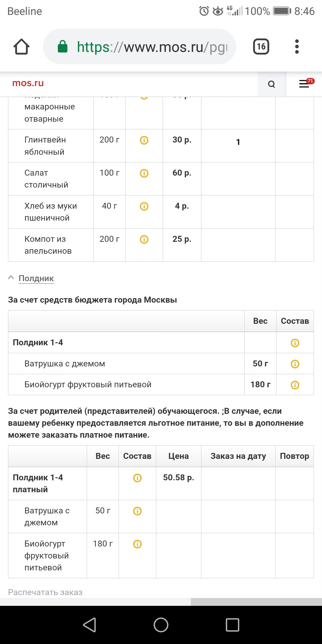Viewport: 322px width, 644px height.
Task: View composition of Полдник 1-4 платный
Action: tap(137, 478)
